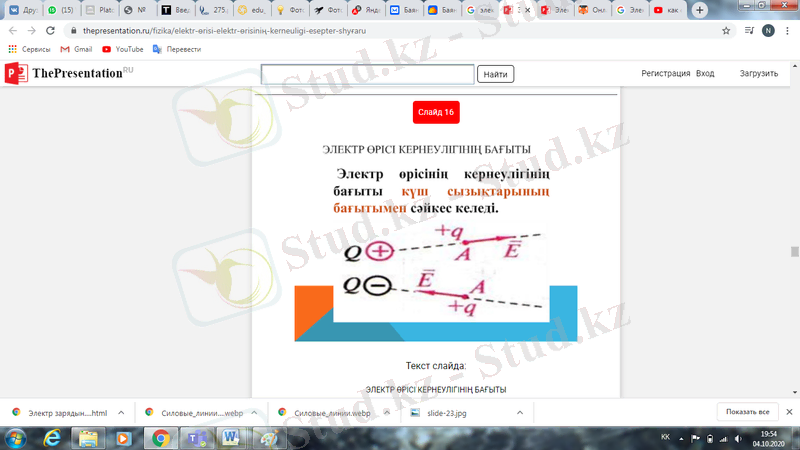Viewport: 800px width, 450px height.
Task: Open the Windows Start menu
Action: (16, 439)
